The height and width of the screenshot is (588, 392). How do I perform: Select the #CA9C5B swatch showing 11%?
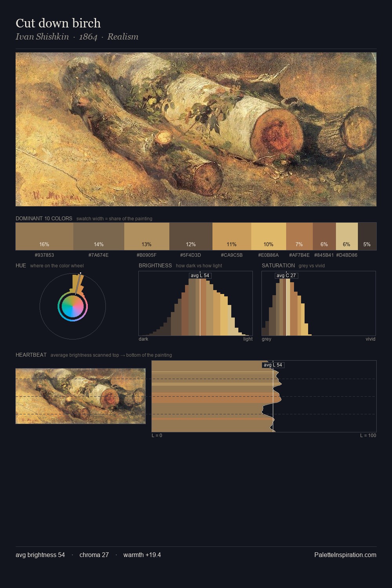click(x=232, y=236)
